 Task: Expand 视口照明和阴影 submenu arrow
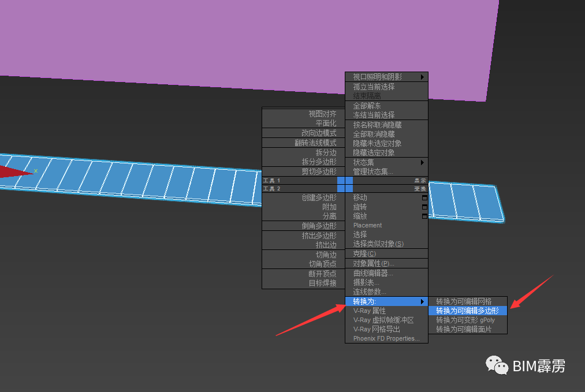pos(422,77)
